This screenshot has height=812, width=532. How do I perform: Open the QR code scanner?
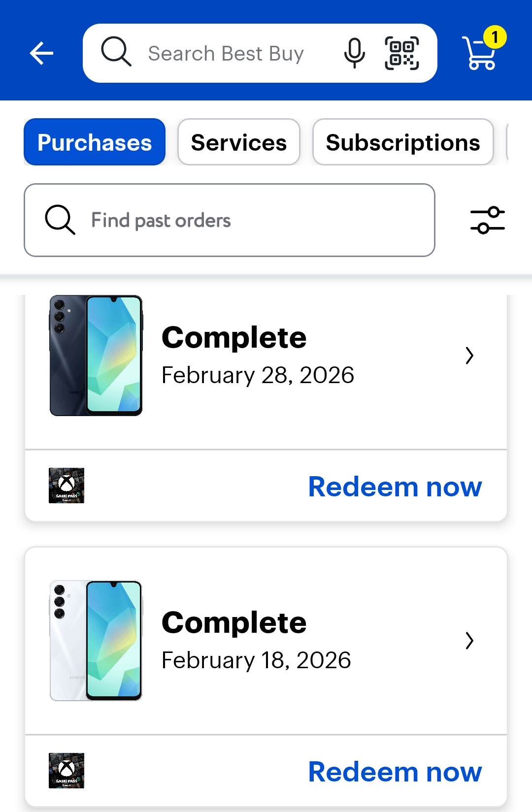tap(401, 53)
